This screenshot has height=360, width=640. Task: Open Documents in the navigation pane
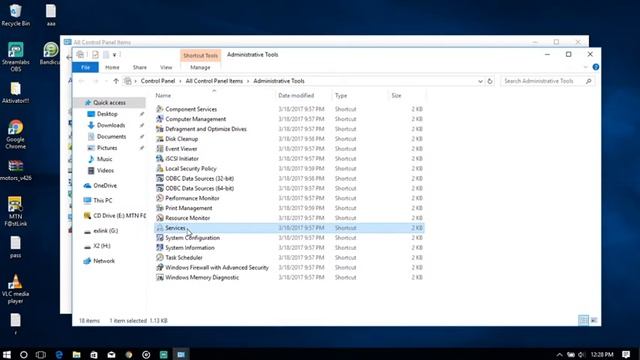[x=111, y=136]
